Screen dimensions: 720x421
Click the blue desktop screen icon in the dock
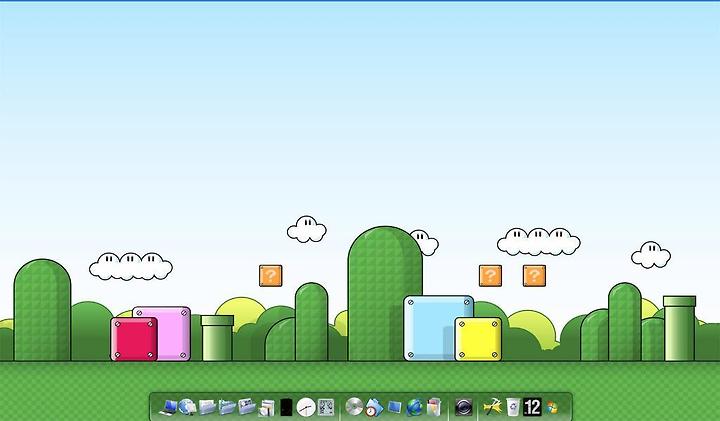point(394,407)
